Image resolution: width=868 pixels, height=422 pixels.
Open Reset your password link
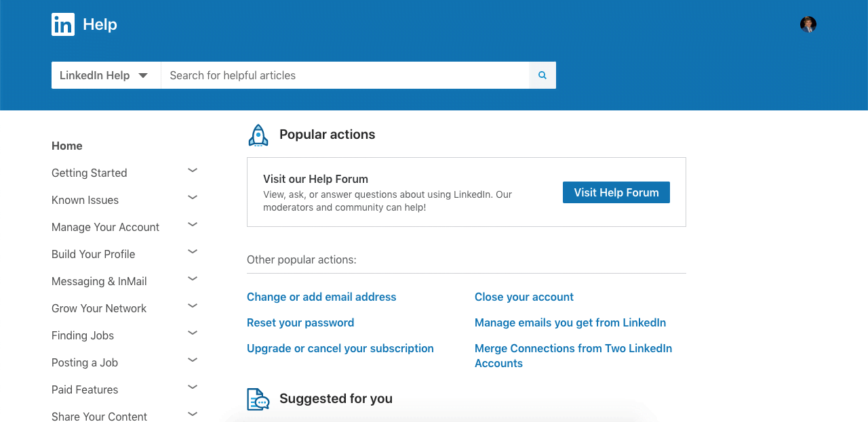click(300, 322)
